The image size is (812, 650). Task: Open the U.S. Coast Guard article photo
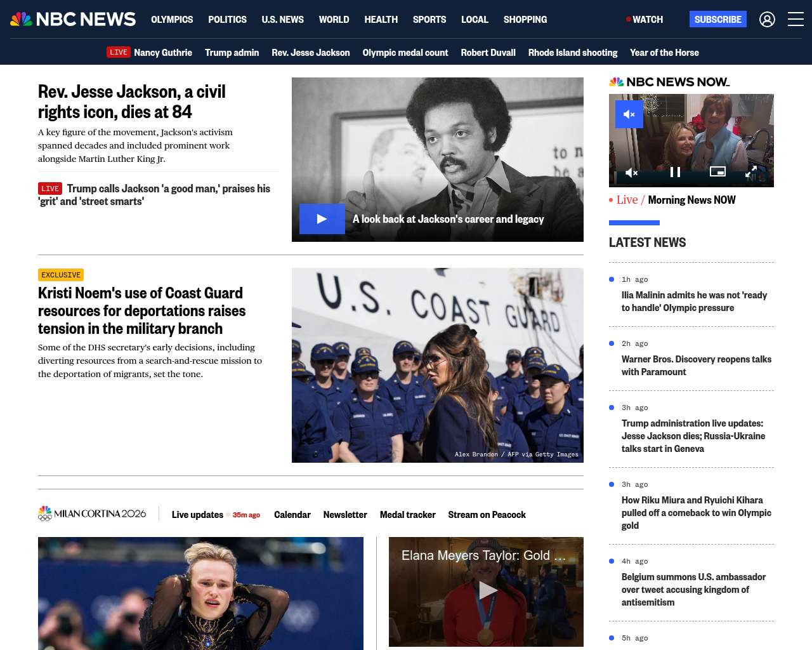[437, 365]
